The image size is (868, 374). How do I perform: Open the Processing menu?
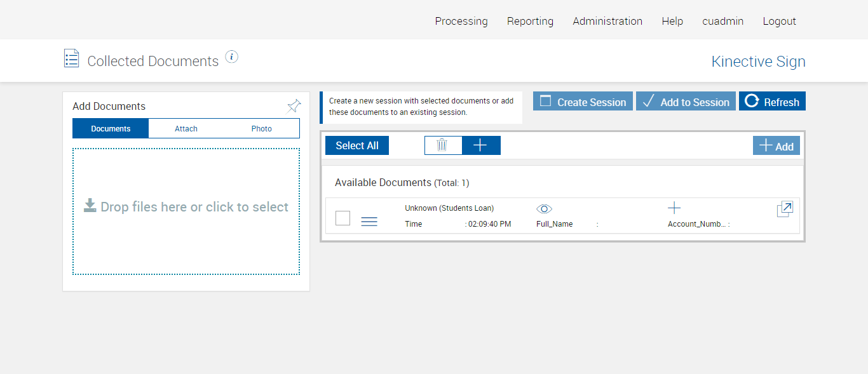tap(461, 21)
